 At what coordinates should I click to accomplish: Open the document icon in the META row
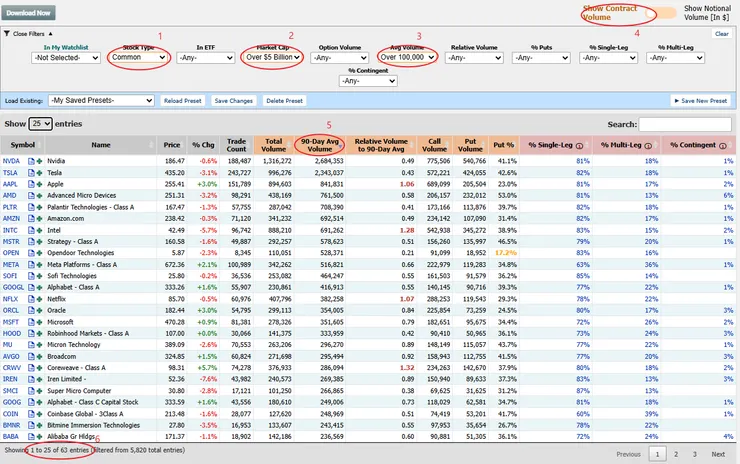point(32,264)
